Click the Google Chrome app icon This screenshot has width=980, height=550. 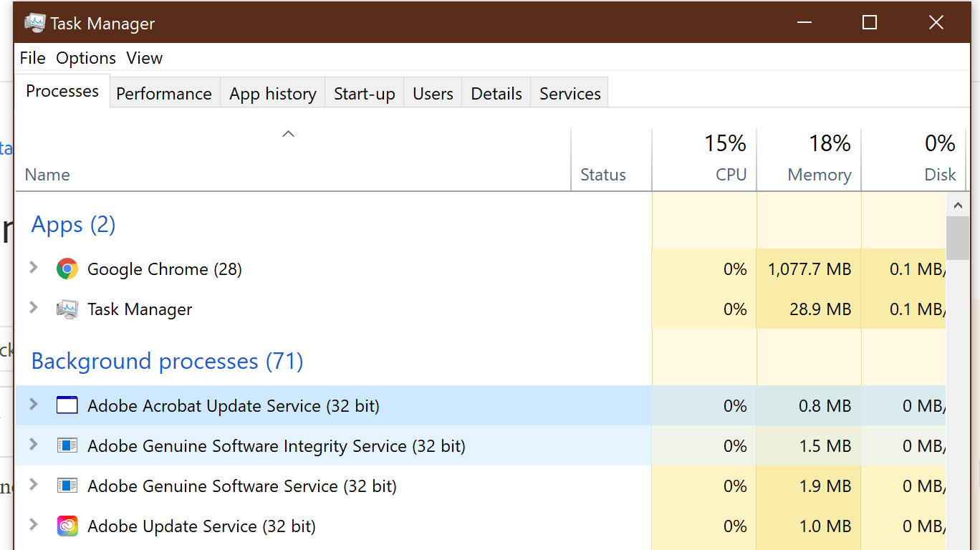pyautogui.click(x=67, y=269)
